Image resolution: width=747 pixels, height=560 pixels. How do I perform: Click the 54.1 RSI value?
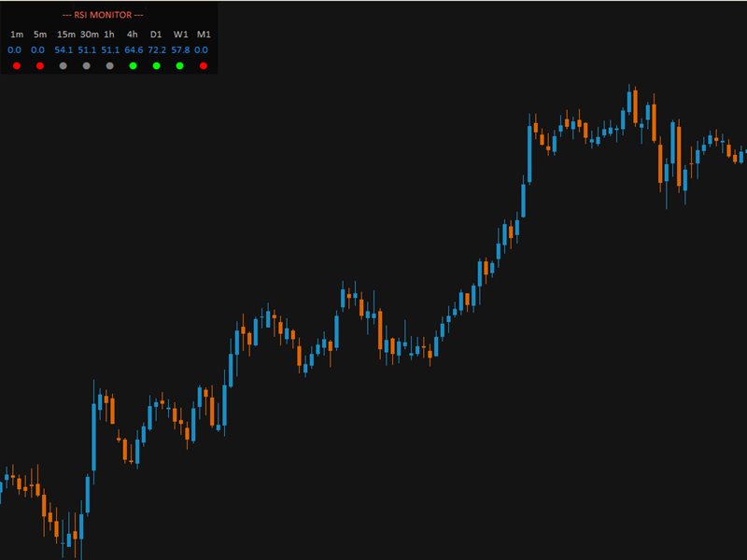click(x=63, y=50)
